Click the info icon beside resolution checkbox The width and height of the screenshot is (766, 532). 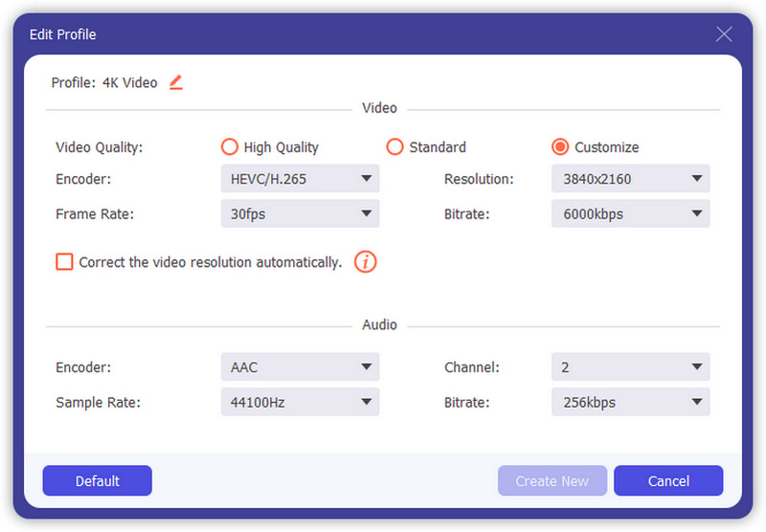click(x=365, y=261)
